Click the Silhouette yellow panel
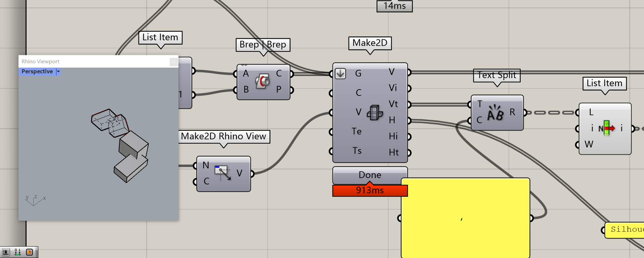The image size is (644, 258). 624,230
